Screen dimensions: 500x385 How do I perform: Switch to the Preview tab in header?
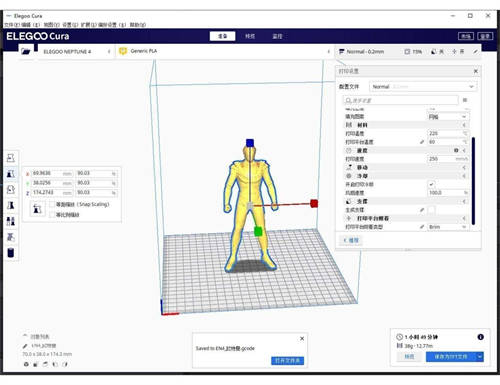click(x=250, y=36)
